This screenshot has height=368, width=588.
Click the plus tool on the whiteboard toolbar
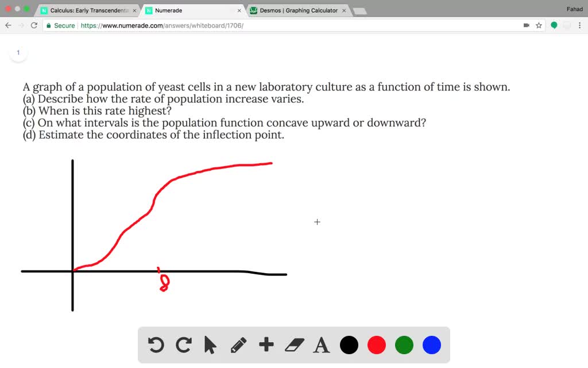click(266, 345)
